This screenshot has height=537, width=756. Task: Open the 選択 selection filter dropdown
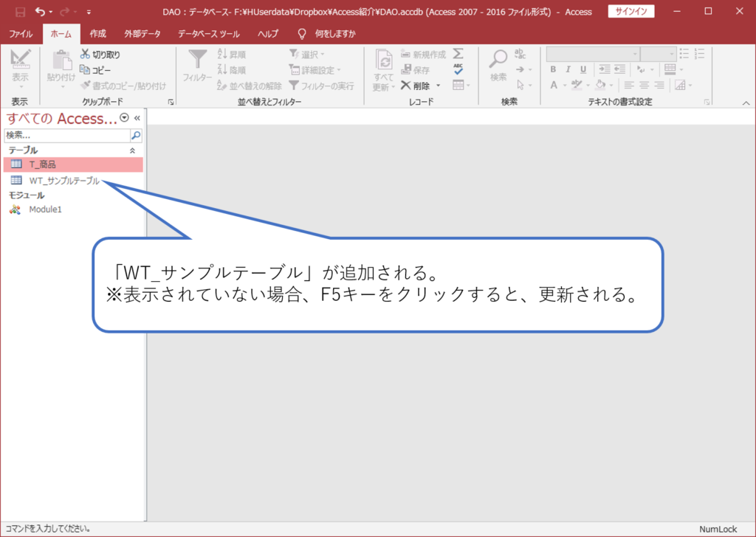pyautogui.click(x=323, y=55)
